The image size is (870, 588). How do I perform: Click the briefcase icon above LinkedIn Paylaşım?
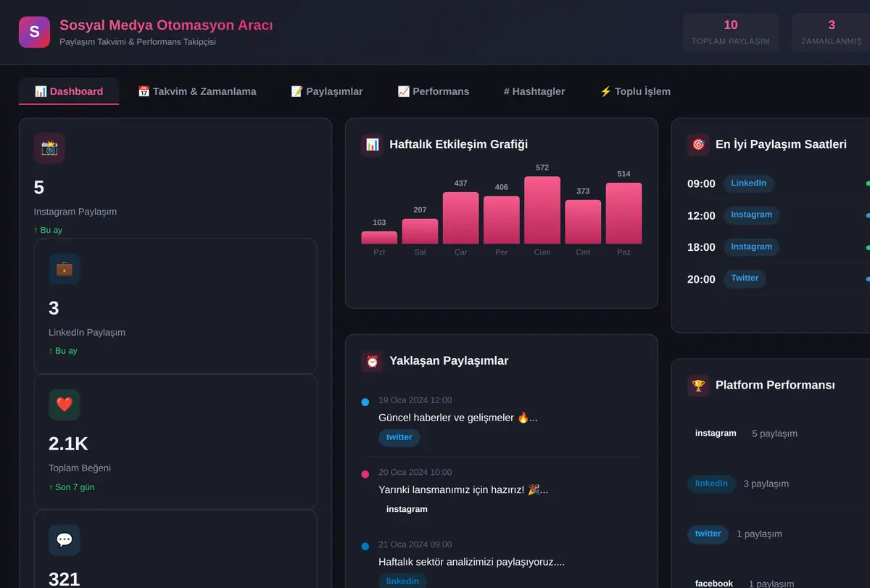click(65, 269)
